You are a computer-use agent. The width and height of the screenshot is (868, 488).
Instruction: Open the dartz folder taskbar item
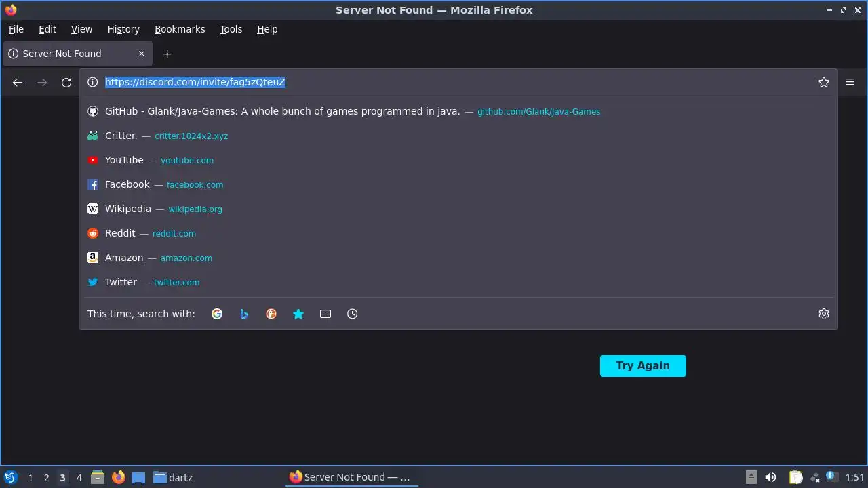(x=174, y=477)
